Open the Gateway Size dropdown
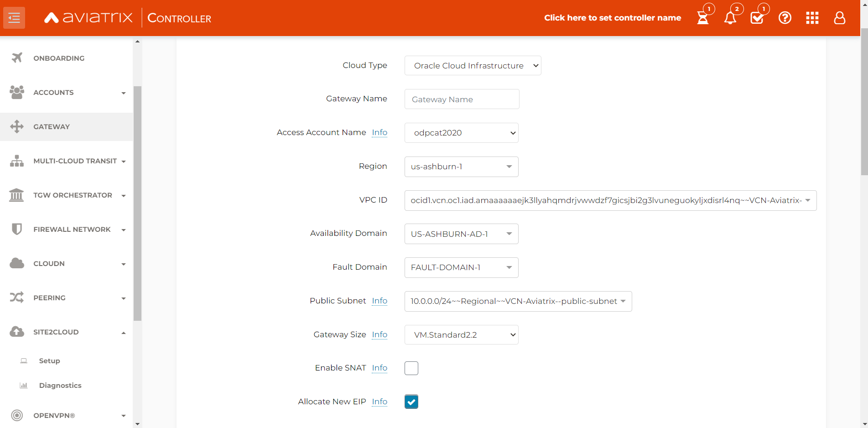868x428 pixels. [461, 334]
